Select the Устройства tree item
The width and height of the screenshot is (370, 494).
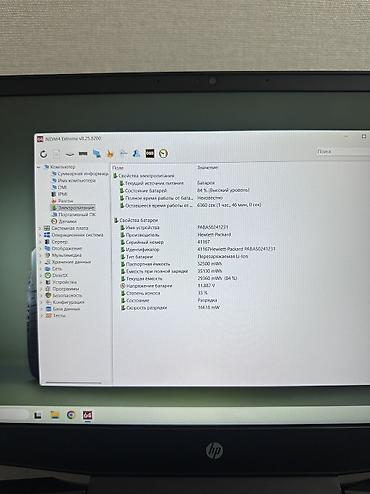[x=61, y=282]
